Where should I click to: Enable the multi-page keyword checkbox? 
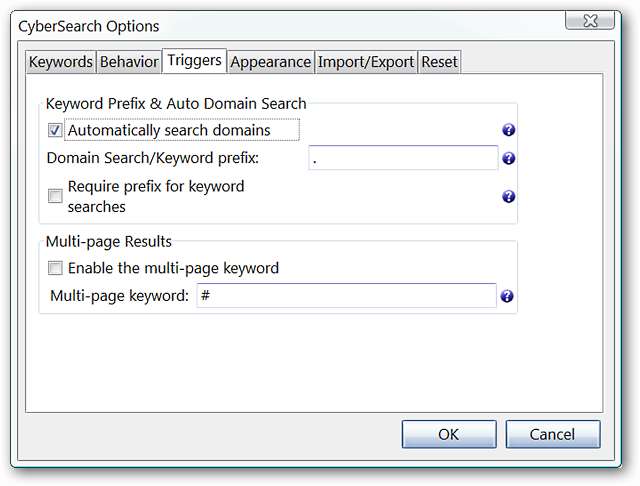pyautogui.click(x=55, y=268)
